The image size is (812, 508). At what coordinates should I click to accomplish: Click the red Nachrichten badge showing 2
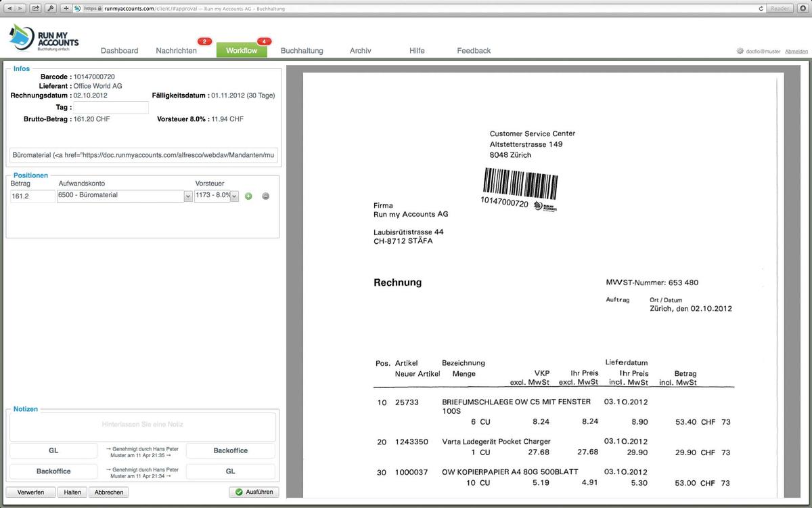204,42
